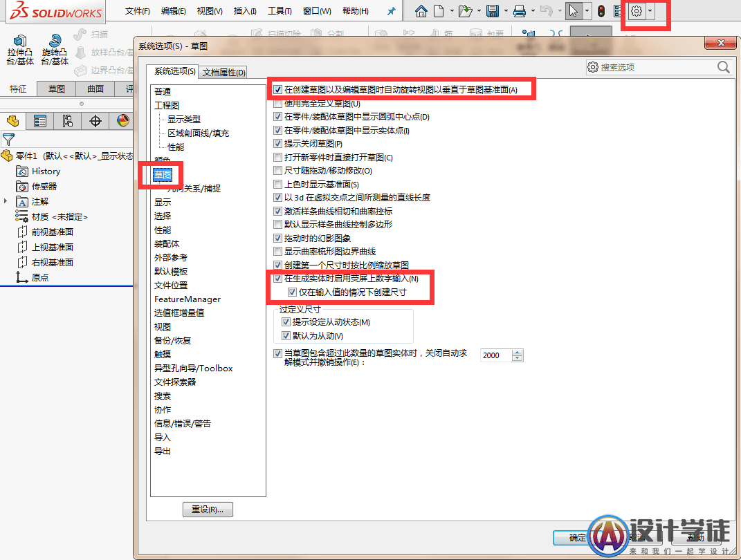Save the document with floppy disk icon

point(493,11)
